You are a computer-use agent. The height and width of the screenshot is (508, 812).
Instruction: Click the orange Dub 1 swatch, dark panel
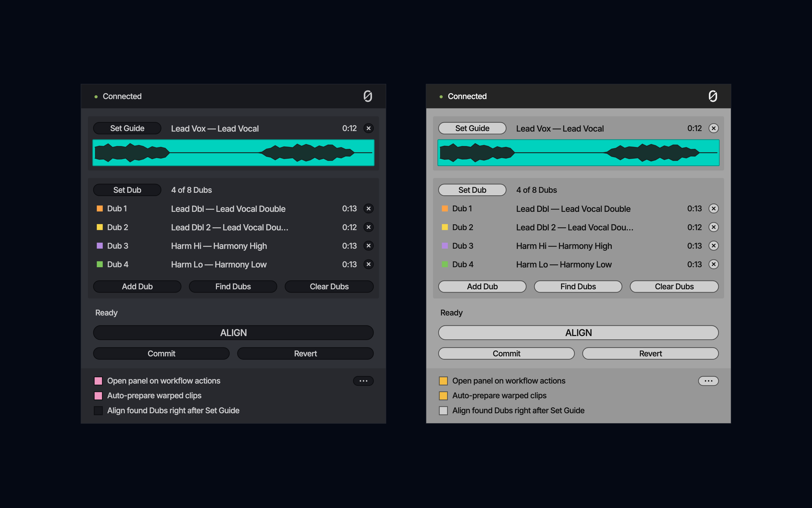point(100,209)
